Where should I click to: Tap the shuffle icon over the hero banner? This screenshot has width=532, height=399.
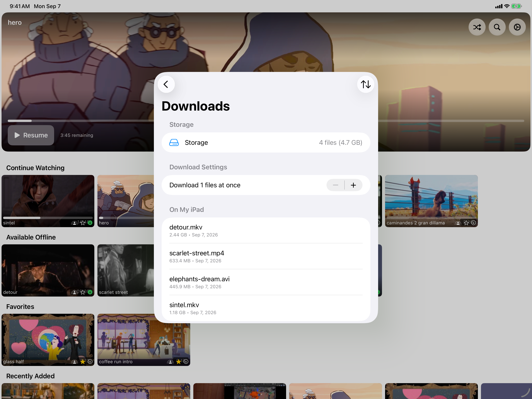tap(477, 27)
